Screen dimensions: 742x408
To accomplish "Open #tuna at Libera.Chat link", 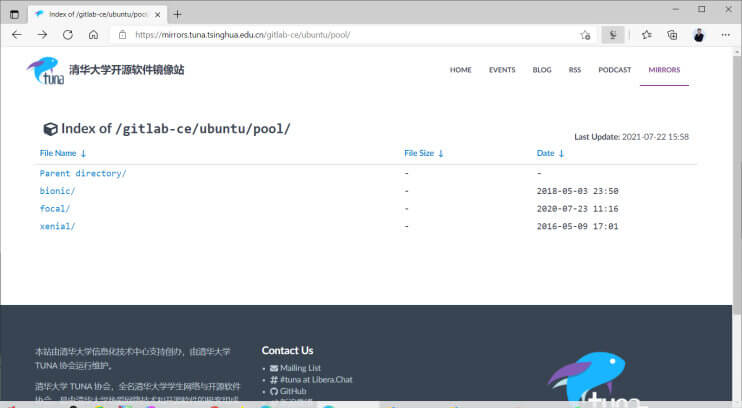I will 316,380.
